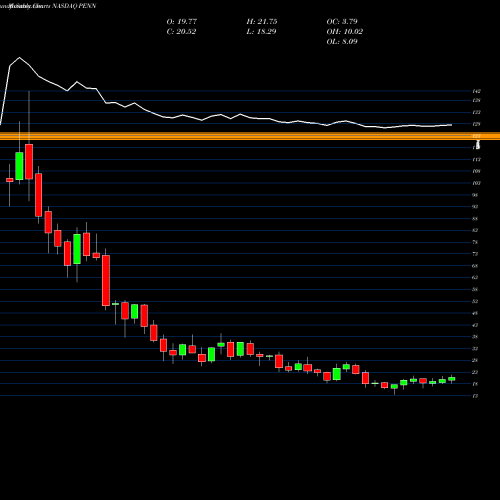Screen dimensions: 500x500
Task: Click the last green candlestick on the chart
Action: coord(452,379)
